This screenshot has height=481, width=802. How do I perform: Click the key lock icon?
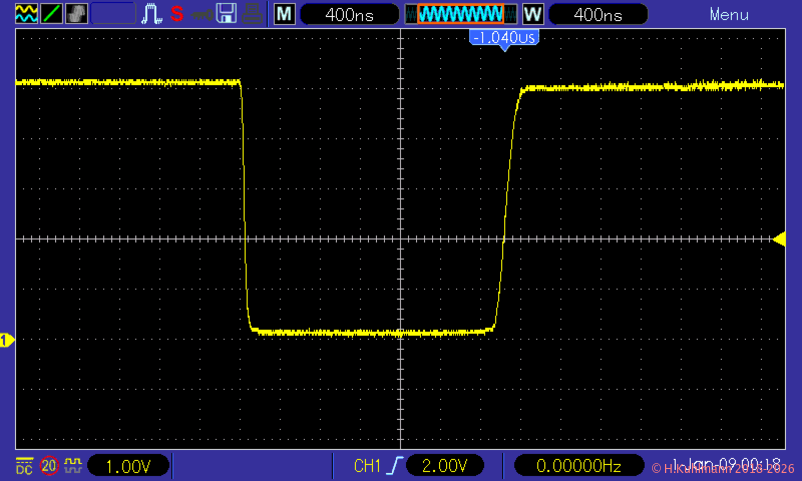pos(202,14)
